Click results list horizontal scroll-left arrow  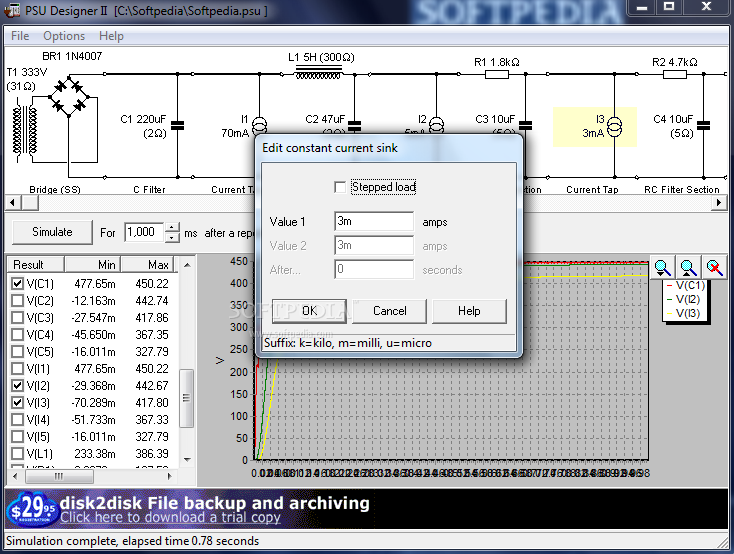click(x=15, y=476)
